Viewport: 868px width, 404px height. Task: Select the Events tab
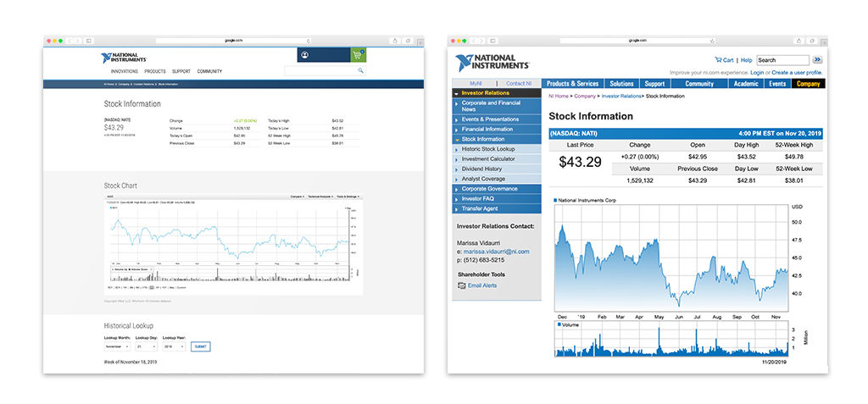[778, 84]
